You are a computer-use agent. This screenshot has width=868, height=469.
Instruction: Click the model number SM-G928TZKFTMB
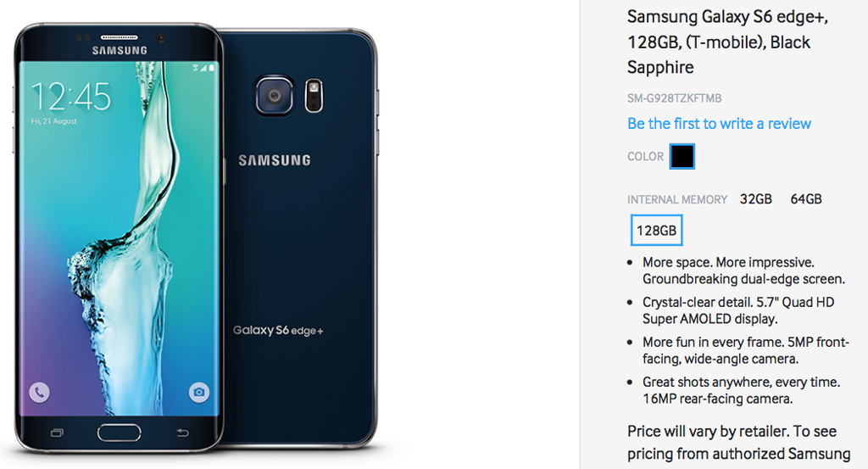pos(674,98)
